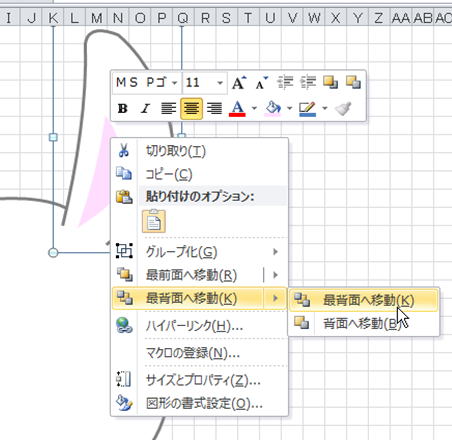
Task: Toggle center text alignment
Action: pos(191,108)
